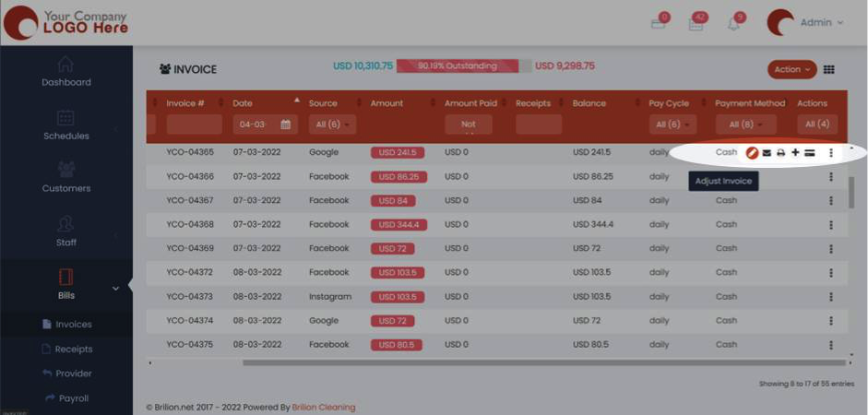The width and height of the screenshot is (868, 415).
Task: Open the notification bell in the header
Action: 734,24
